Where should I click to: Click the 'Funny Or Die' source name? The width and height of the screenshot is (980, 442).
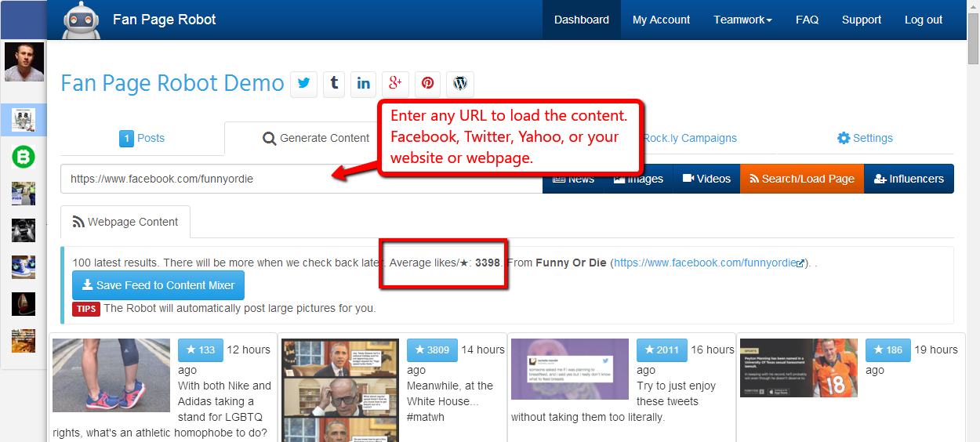[x=571, y=263]
